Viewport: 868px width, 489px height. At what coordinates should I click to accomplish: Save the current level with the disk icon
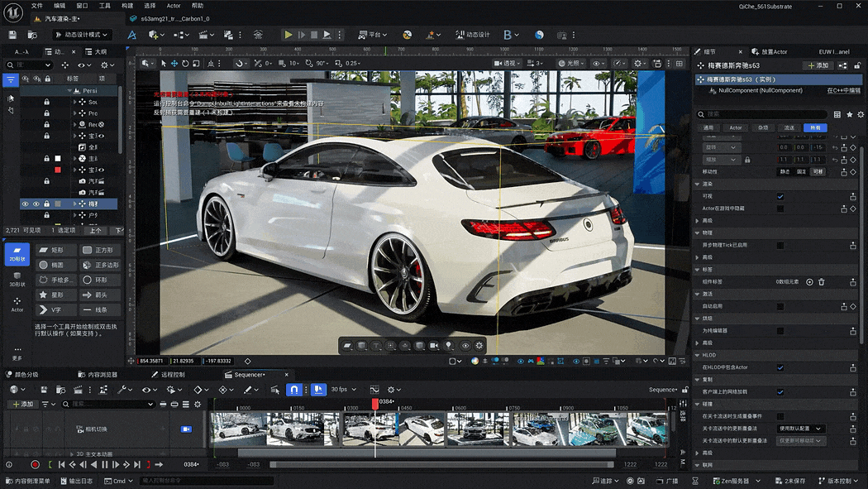[12, 35]
